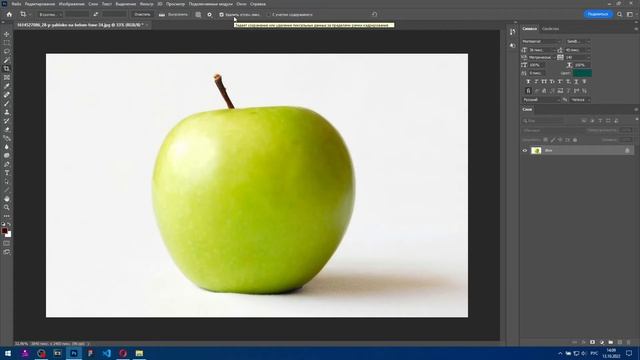The image size is (640, 360).
Task: Open crop settings gear menu
Action: pos(209,14)
